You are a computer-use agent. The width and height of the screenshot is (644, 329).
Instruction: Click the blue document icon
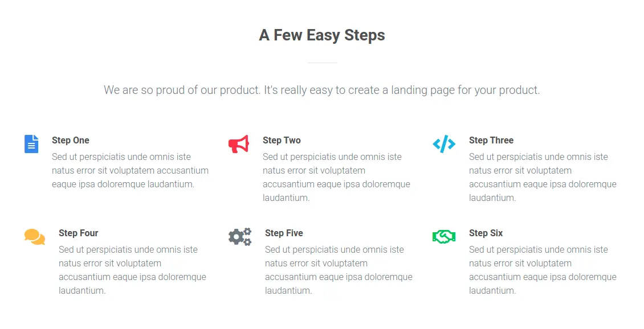pyautogui.click(x=31, y=144)
